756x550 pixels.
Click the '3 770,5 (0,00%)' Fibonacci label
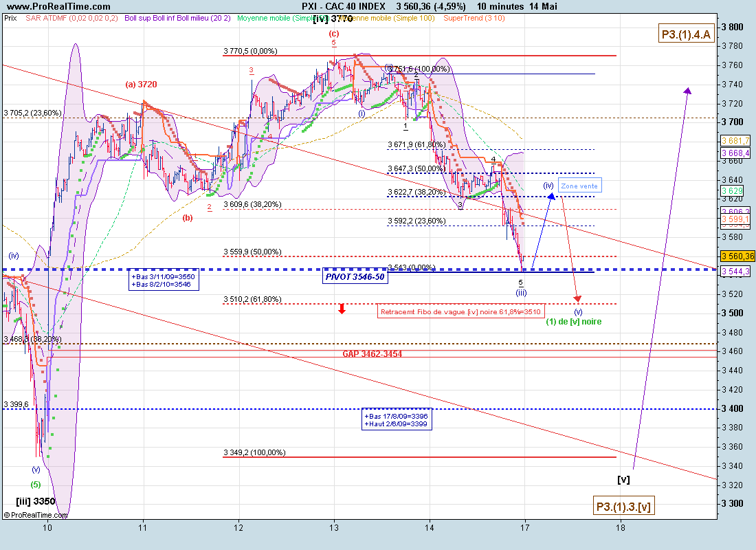point(250,51)
